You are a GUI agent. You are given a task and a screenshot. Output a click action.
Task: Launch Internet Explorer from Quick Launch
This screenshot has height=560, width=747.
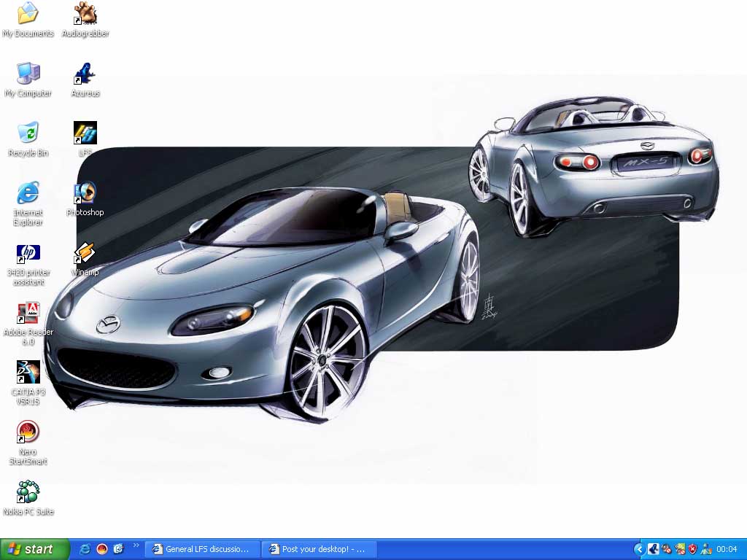click(85, 549)
